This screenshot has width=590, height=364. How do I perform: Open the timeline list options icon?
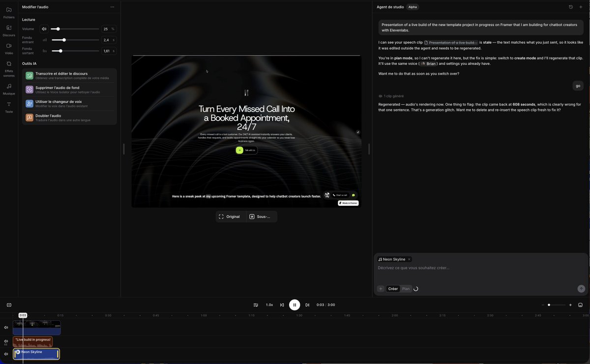point(256,305)
